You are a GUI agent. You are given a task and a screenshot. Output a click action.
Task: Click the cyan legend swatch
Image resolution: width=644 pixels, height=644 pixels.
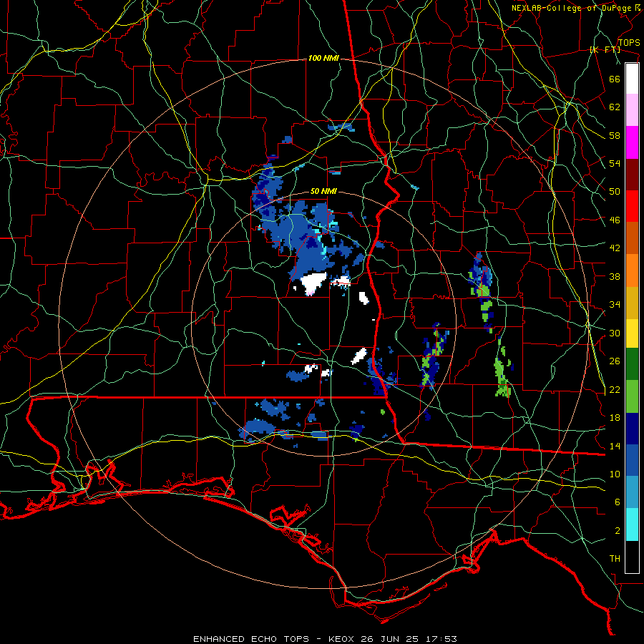(x=632, y=525)
